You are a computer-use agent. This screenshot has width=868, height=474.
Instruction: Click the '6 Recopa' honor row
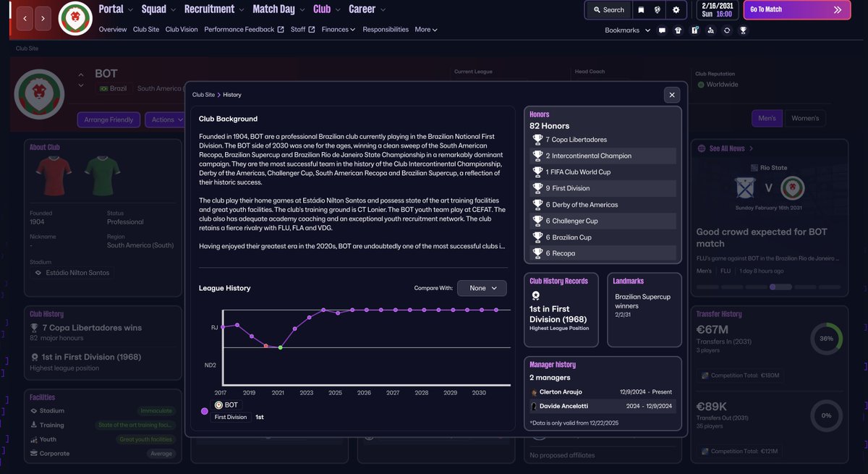603,253
